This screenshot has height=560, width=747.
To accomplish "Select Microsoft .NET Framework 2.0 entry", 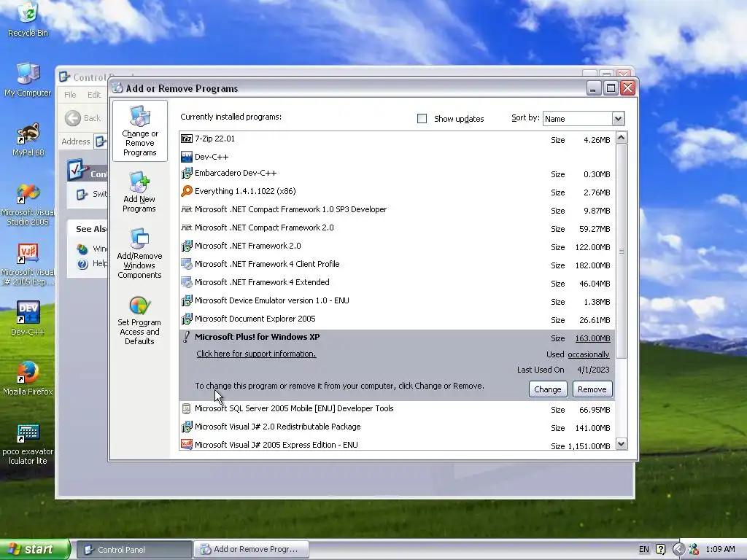I will coord(397,246).
